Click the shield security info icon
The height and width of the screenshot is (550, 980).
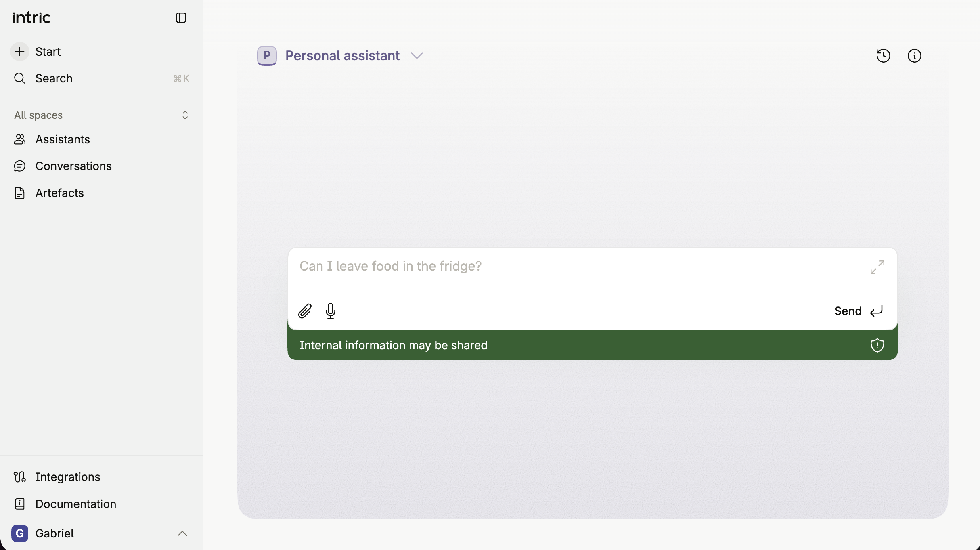877,345
